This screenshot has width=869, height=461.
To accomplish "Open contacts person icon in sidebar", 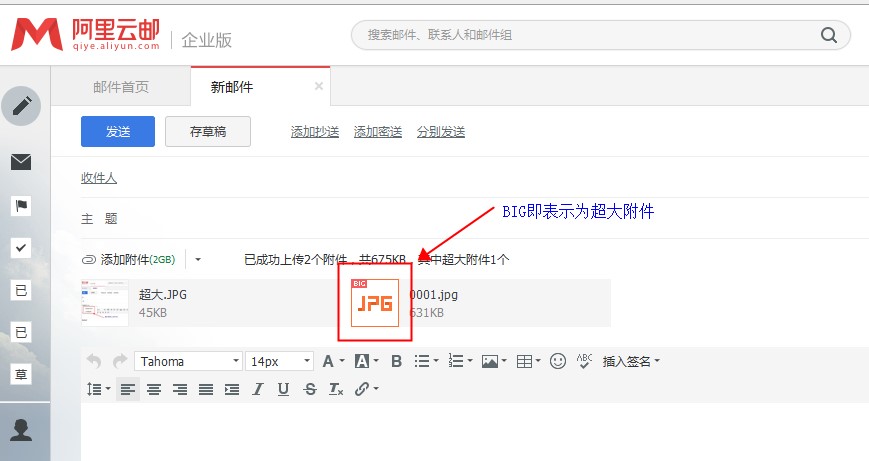I will [21, 430].
